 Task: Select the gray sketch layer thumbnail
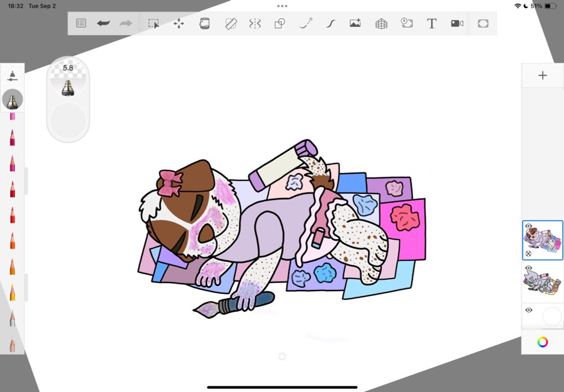(x=543, y=283)
